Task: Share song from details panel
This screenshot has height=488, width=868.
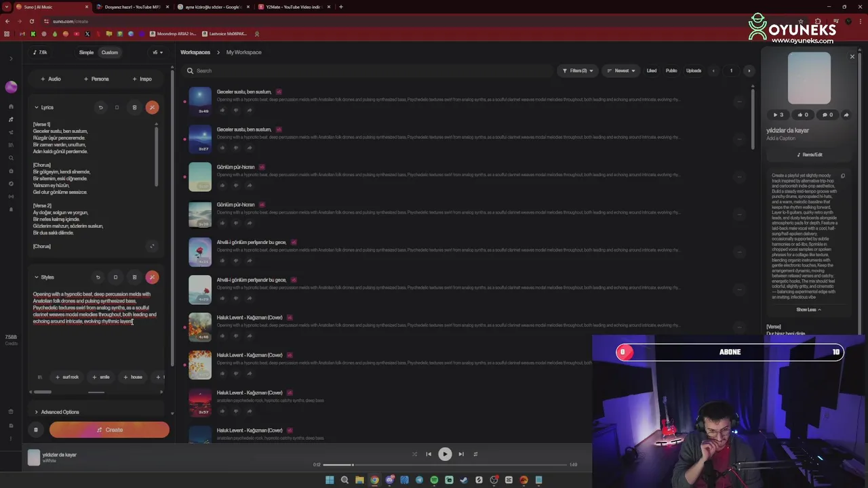Action: click(846, 115)
